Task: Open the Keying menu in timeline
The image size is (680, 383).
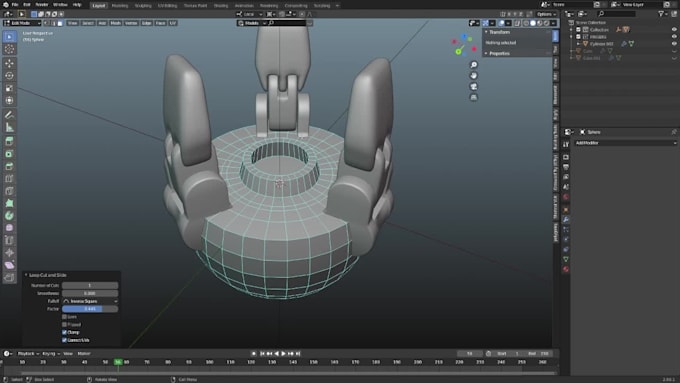Action: pos(51,354)
